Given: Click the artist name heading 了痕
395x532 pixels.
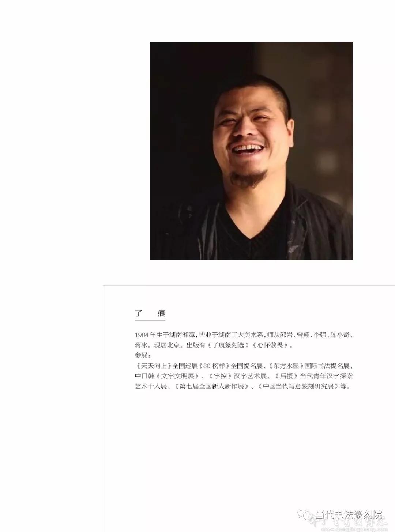Looking at the screenshot, I should pyautogui.click(x=150, y=313).
